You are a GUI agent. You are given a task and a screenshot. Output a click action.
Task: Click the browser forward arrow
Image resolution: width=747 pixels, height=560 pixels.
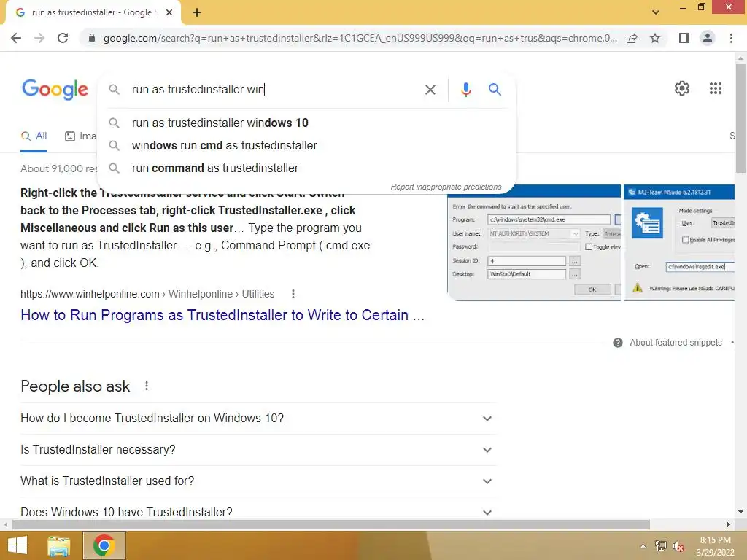point(39,38)
